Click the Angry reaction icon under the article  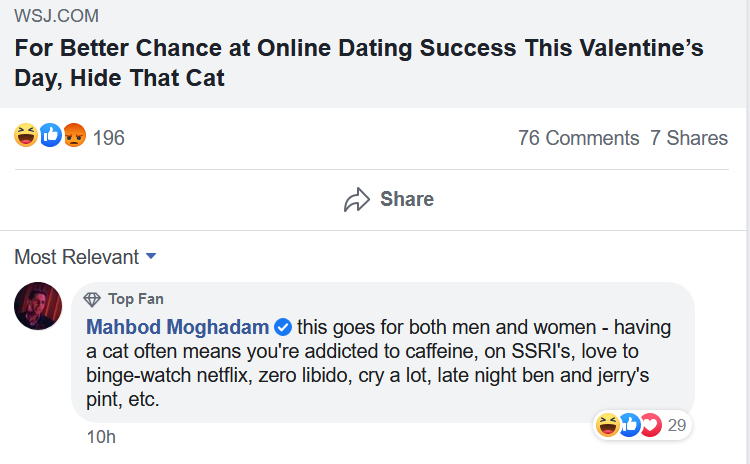tap(74, 137)
